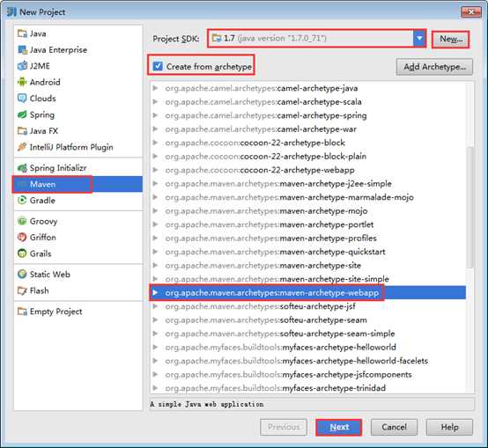The height and width of the screenshot is (448, 488).
Task: Select softeu-archetype-seam row
Action: tap(308, 319)
